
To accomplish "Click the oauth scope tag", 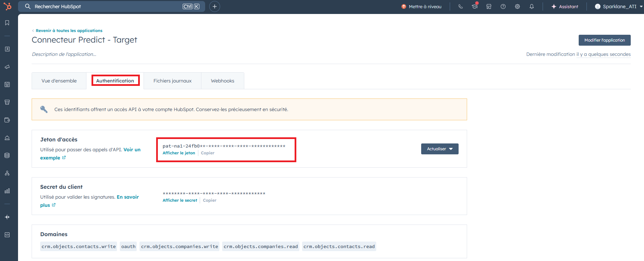I will (x=128, y=246).
